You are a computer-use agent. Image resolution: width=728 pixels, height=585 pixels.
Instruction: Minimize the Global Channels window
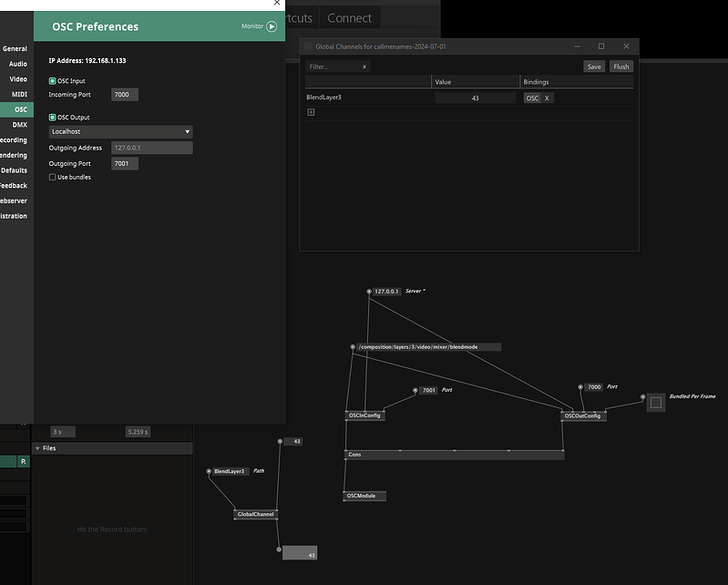tap(577, 46)
